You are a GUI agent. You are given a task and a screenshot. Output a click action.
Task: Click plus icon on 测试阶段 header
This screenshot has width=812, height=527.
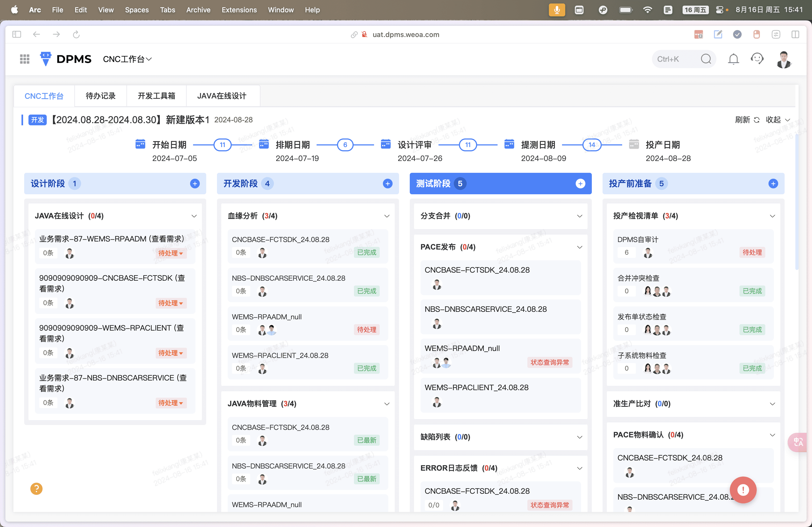click(580, 184)
